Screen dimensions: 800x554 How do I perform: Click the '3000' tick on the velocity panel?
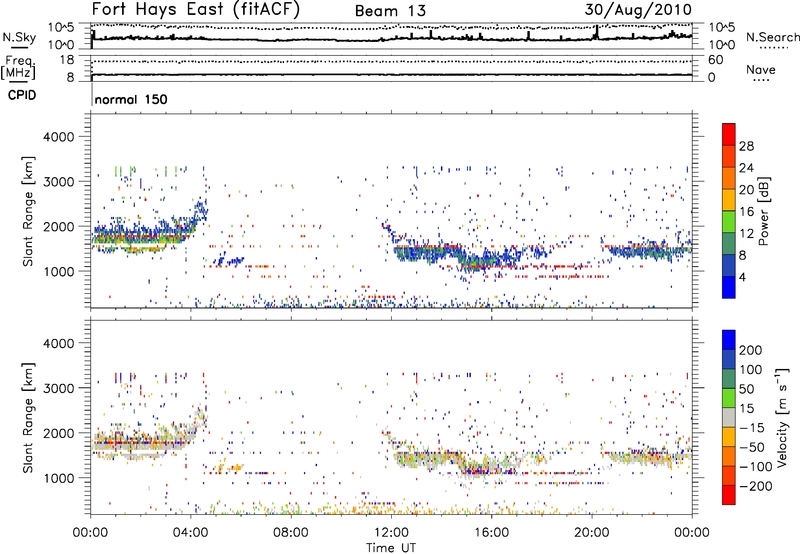click(x=58, y=388)
